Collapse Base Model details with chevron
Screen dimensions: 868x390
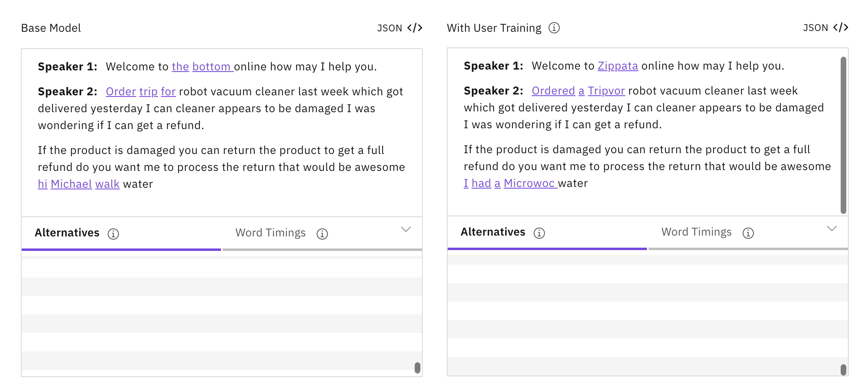406,229
